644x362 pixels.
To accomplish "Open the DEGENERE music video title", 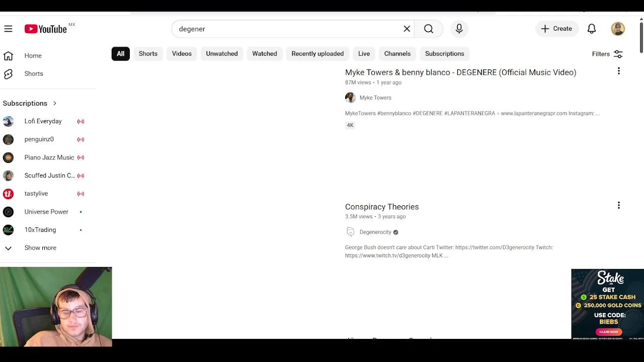I will [x=460, y=72].
